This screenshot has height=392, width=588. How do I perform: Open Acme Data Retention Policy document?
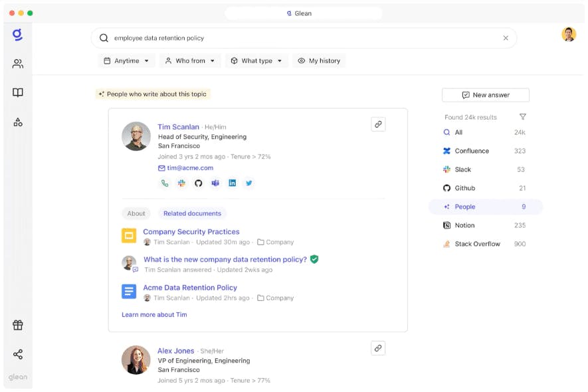point(190,288)
